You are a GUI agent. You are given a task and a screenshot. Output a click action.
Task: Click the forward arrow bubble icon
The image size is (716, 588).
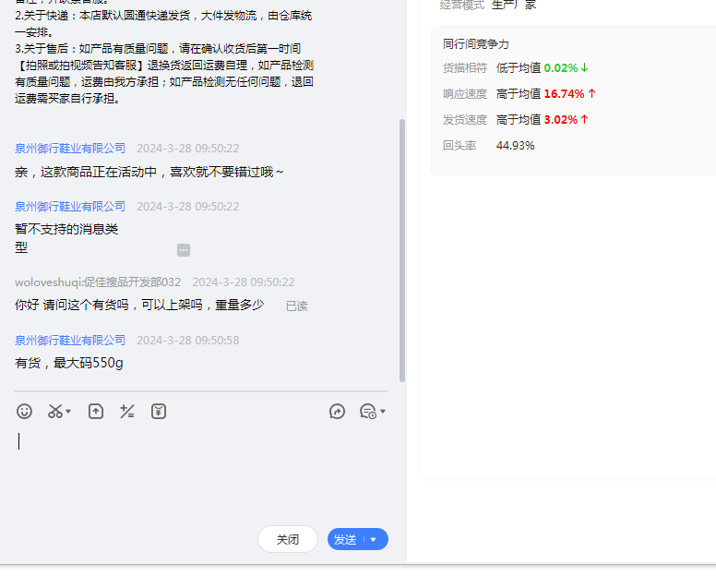[337, 412]
